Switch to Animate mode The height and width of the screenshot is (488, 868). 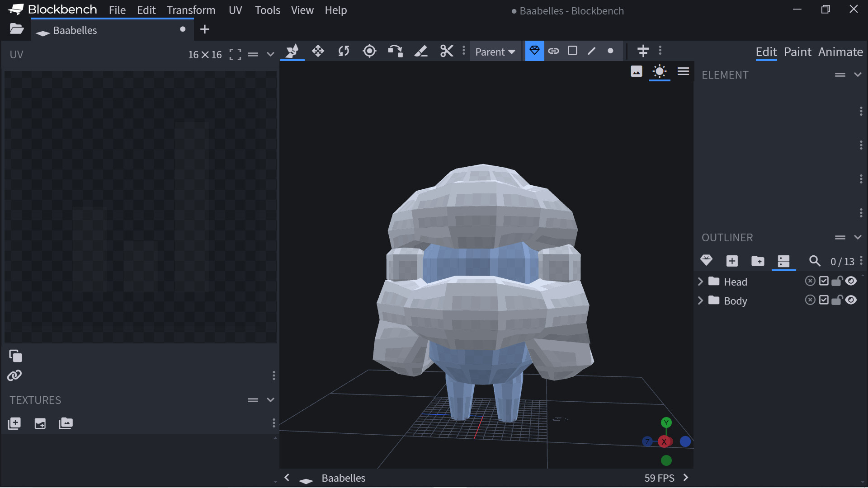840,52
